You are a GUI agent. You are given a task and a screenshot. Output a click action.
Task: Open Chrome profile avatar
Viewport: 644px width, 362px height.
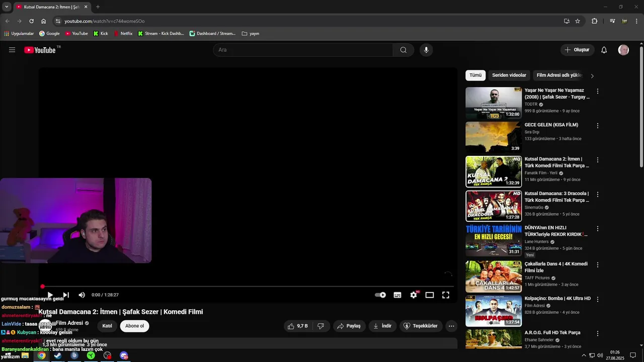[624, 21]
